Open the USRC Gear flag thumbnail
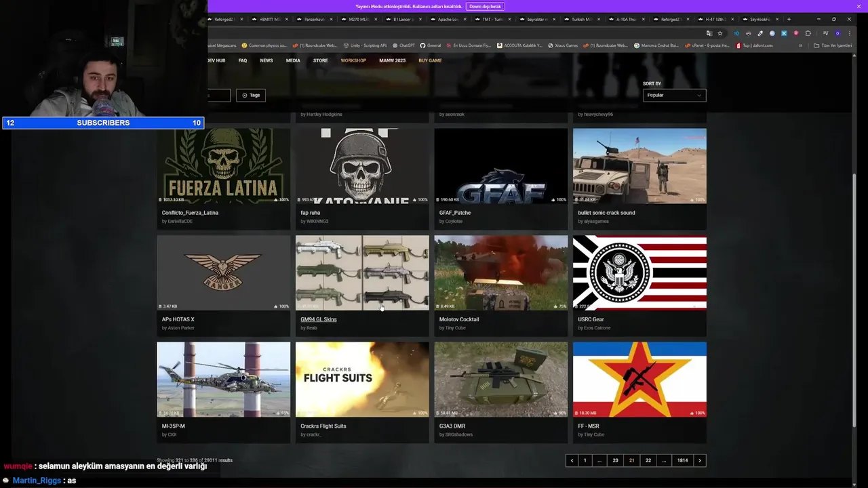 tap(639, 272)
